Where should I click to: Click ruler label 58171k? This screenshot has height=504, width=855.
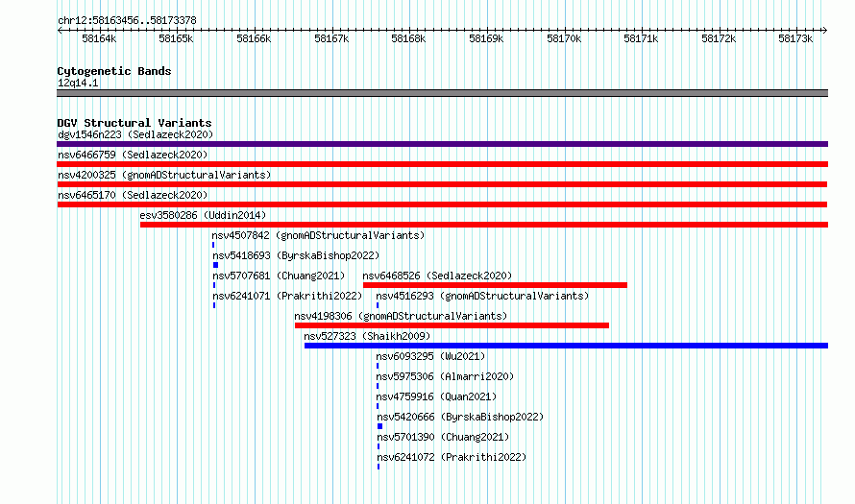[x=641, y=38]
